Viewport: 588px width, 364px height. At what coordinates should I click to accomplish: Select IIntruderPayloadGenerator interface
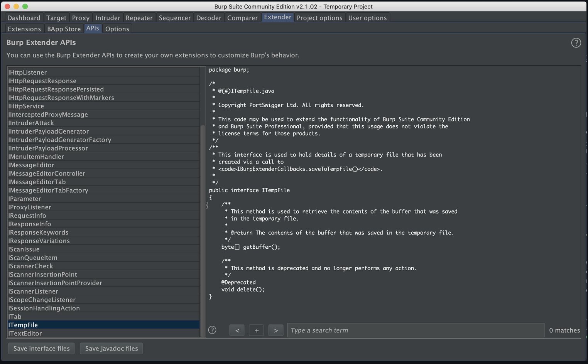pos(103,131)
